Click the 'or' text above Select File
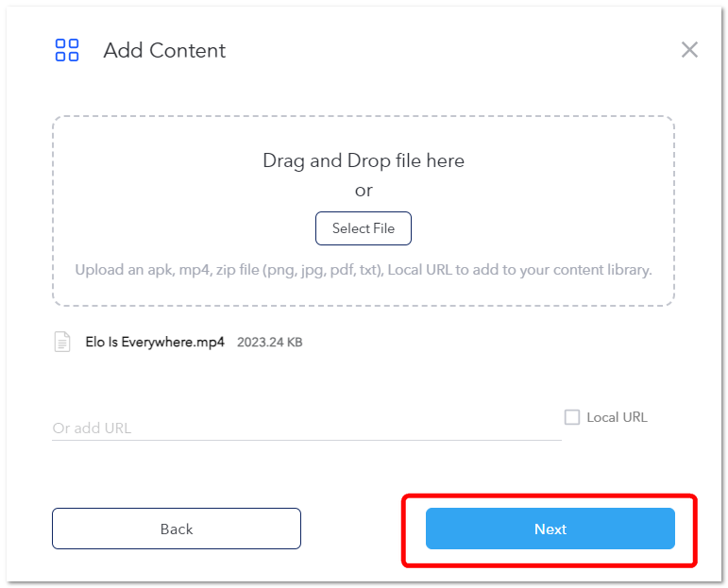The image size is (728, 588). [364, 191]
